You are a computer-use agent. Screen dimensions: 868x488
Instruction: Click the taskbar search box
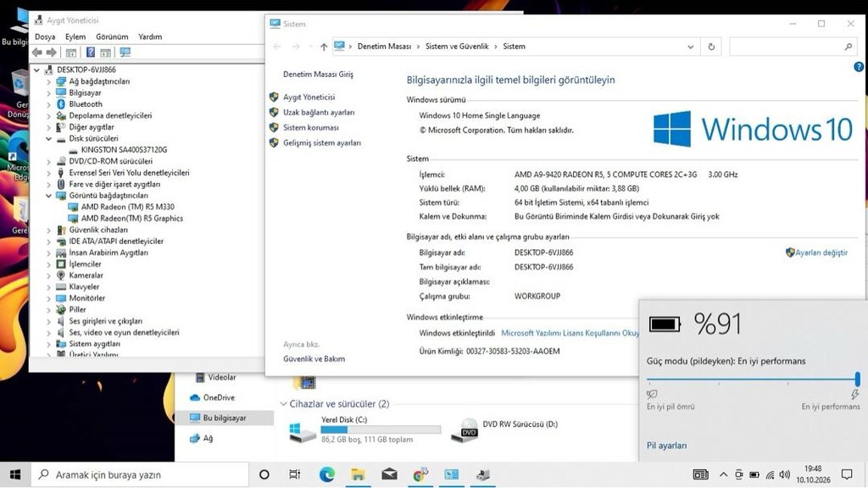[x=140, y=474]
